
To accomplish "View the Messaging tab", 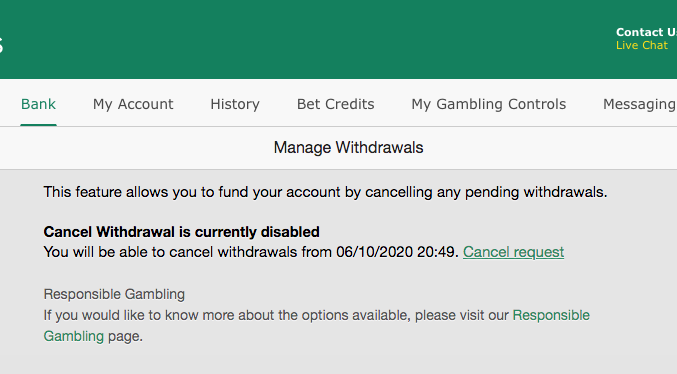I will (x=639, y=104).
